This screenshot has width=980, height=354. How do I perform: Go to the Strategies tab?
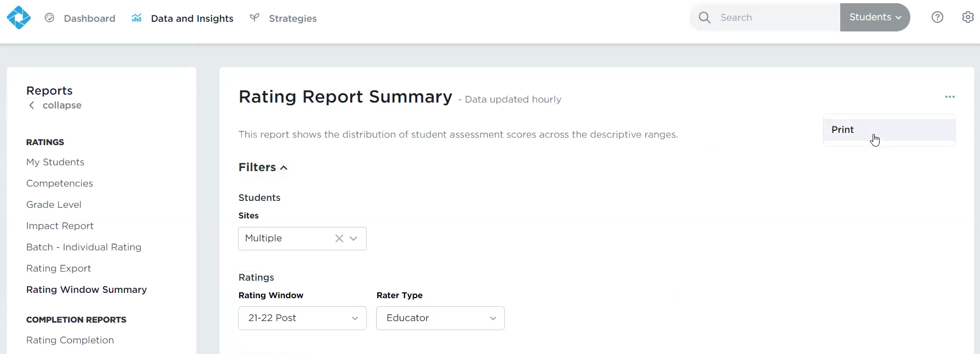point(292,19)
